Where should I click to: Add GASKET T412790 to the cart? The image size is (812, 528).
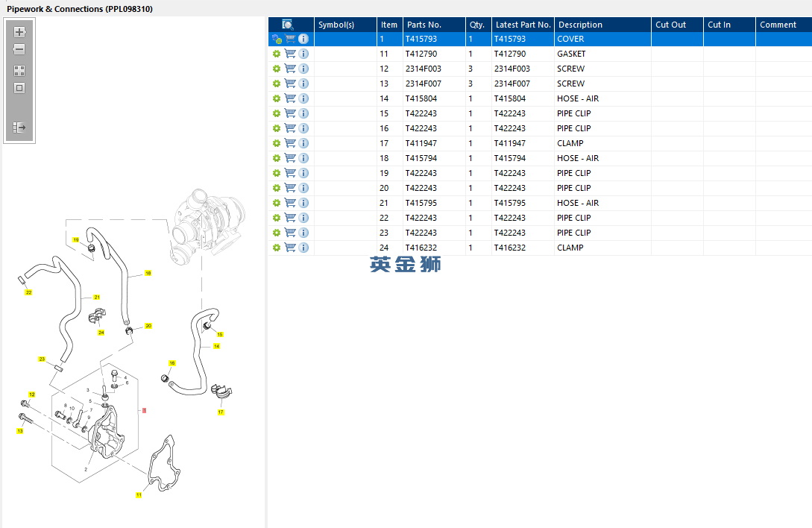291,54
